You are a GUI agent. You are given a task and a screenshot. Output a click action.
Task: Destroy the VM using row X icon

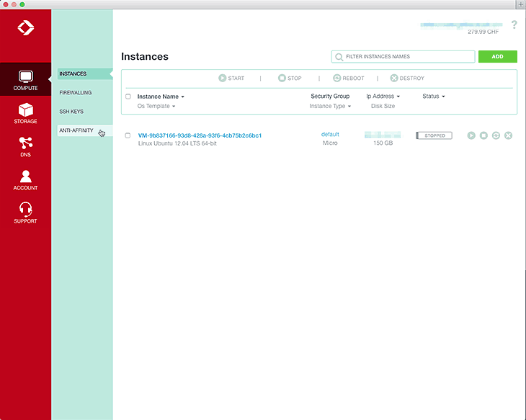[x=508, y=135]
